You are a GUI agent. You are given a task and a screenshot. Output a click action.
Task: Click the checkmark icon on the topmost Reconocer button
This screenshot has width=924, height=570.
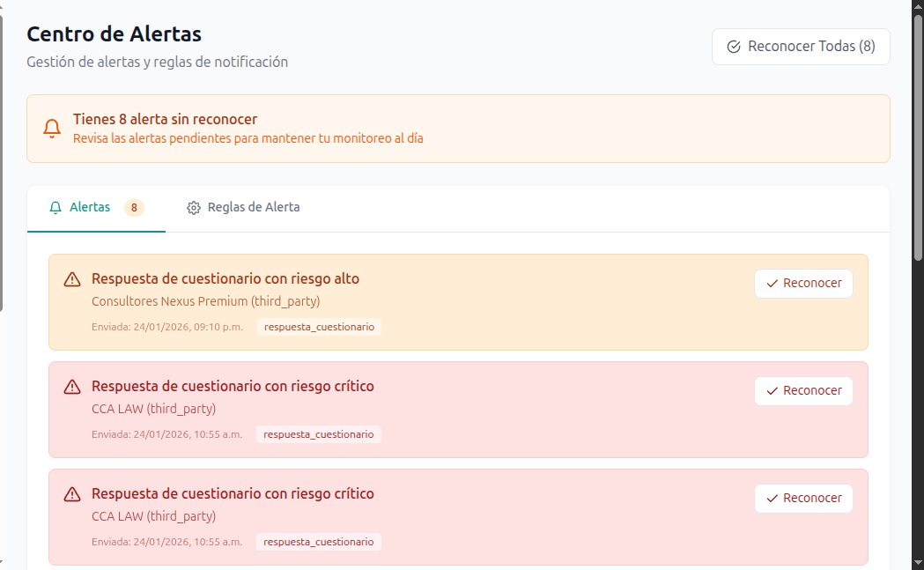point(773,283)
